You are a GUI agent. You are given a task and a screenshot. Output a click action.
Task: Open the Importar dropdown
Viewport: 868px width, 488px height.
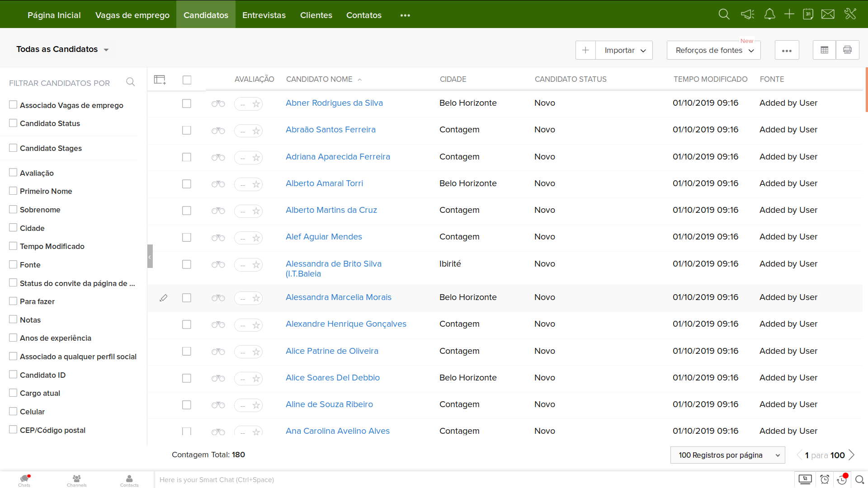click(624, 50)
